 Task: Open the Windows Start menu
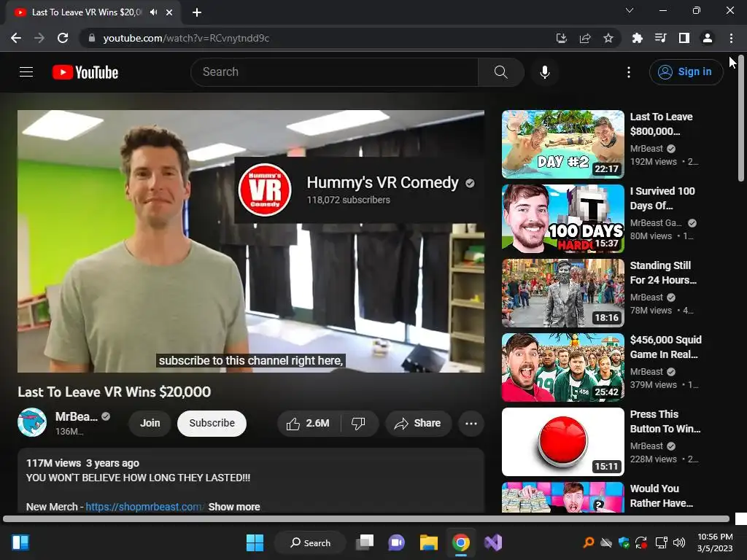coord(255,542)
